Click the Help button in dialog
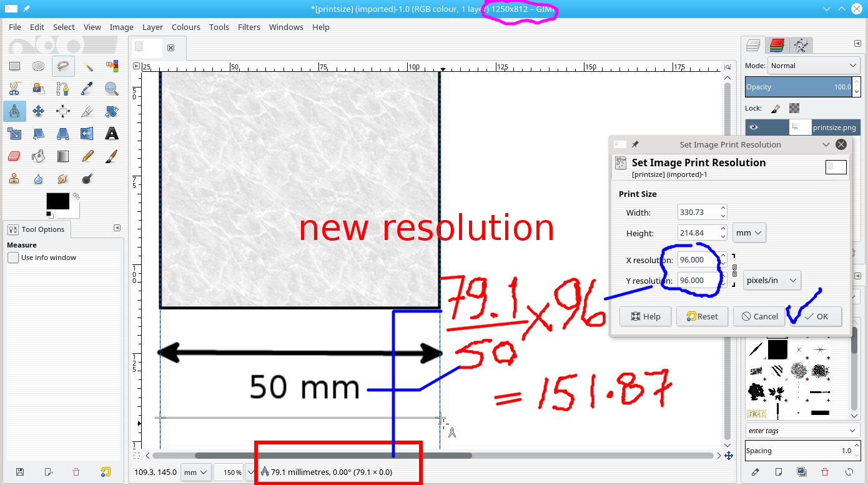The height and width of the screenshot is (485, 868). pyautogui.click(x=645, y=316)
